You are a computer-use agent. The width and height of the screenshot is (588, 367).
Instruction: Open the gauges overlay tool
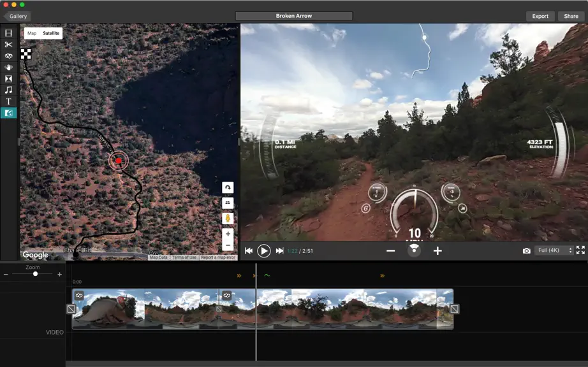tap(8, 113)
